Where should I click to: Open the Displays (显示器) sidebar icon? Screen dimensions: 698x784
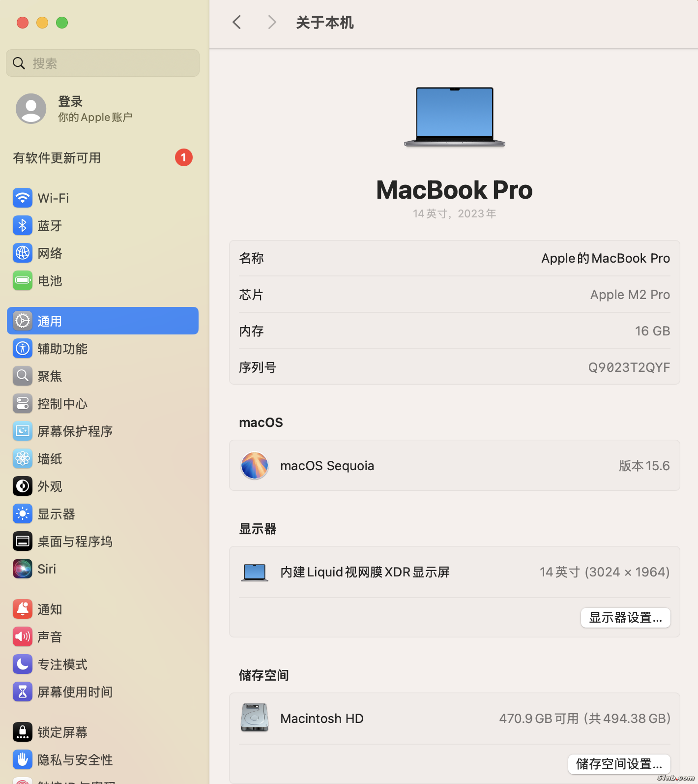click(x=23, y=513)
